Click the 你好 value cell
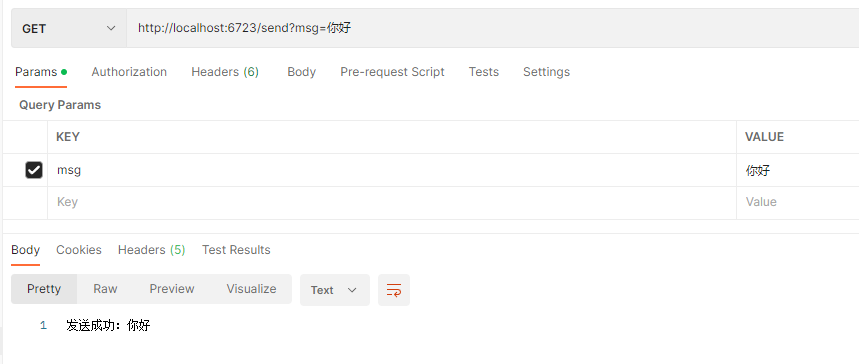The image size is (859, 364). point(798,170)
